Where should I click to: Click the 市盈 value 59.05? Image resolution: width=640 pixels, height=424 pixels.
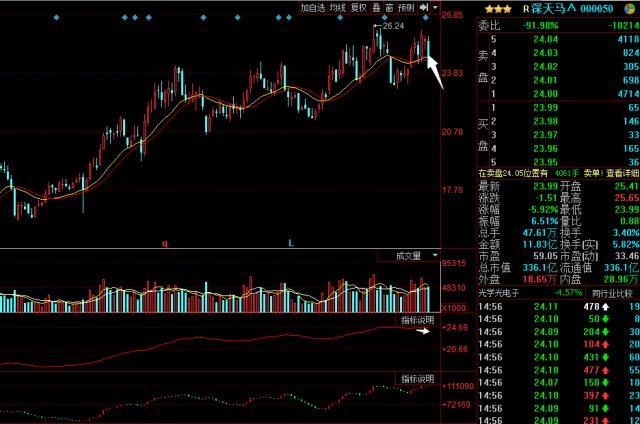545,256
